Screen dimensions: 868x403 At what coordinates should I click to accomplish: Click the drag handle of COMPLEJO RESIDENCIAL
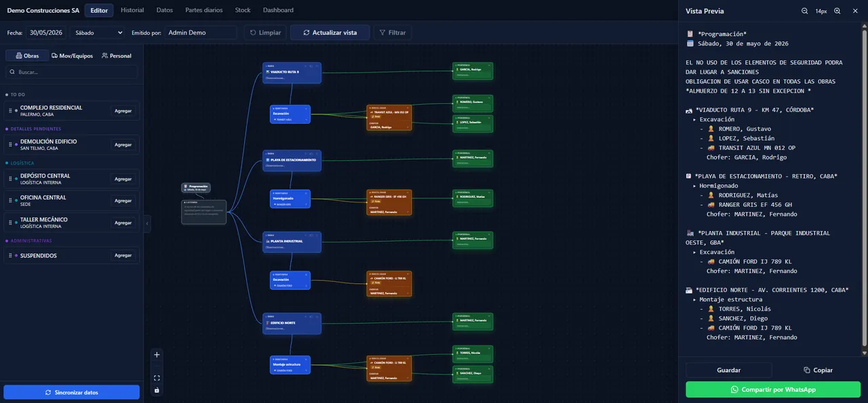[x=11, y=110]
